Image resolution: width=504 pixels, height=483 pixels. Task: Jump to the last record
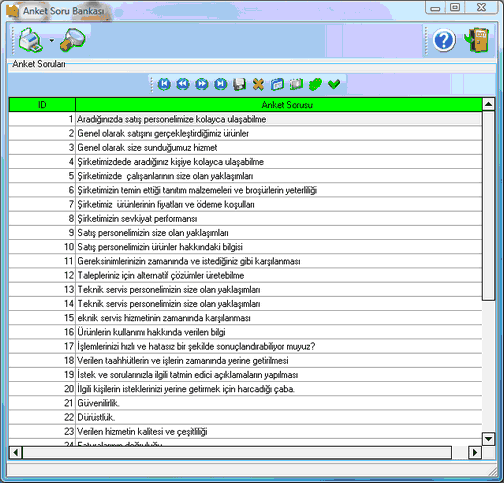coord(220,84)
